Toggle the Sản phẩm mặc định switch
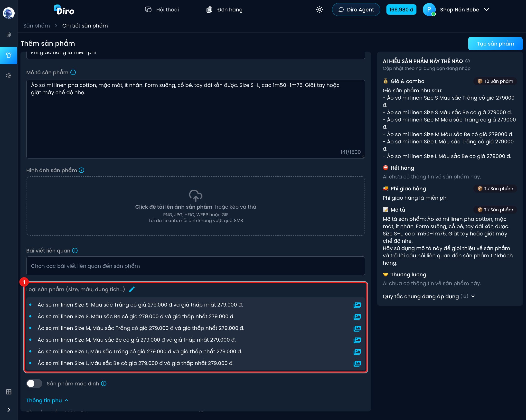Screen dimensions: 526x420 click(x=34, y=383)
